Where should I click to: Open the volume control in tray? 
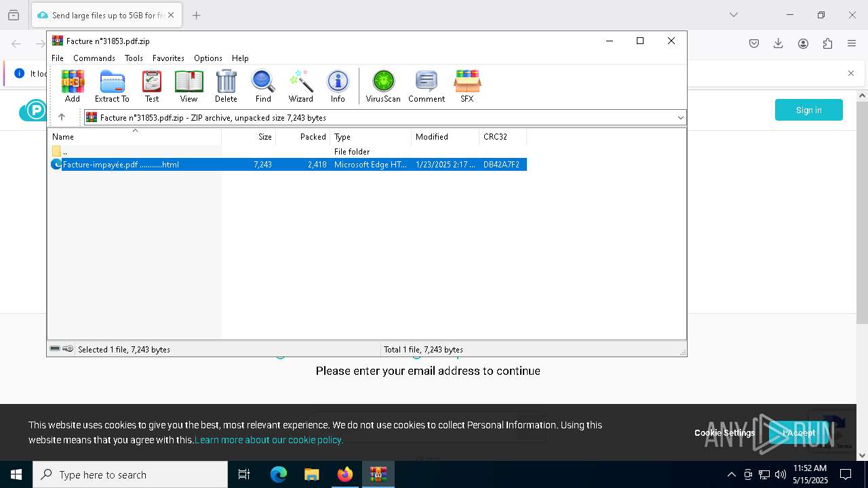(x=781, y=474)
